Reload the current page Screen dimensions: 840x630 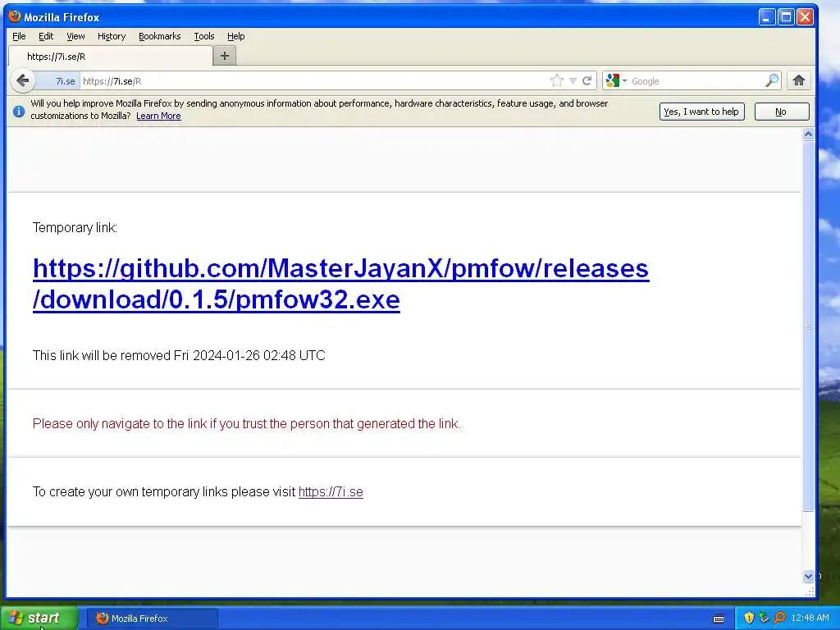click(587, 81)
